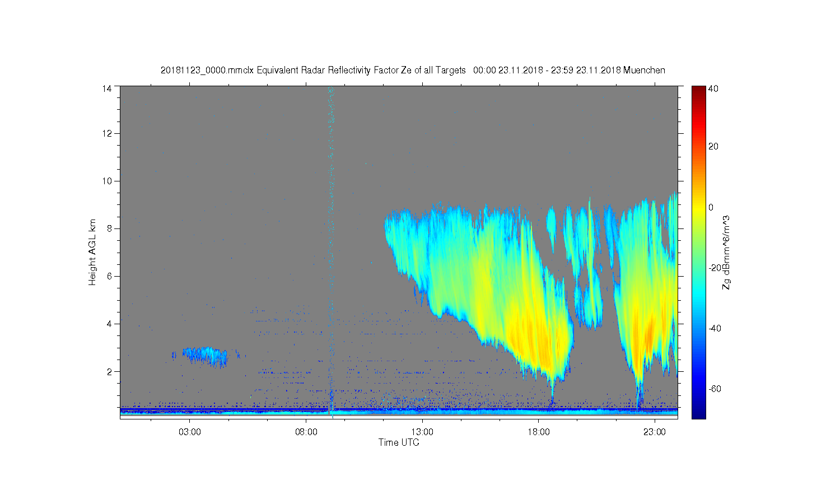This screenshot has width=840, height=504.
Task: Click the colorbar value -40
Action: [x=715, y=328]
